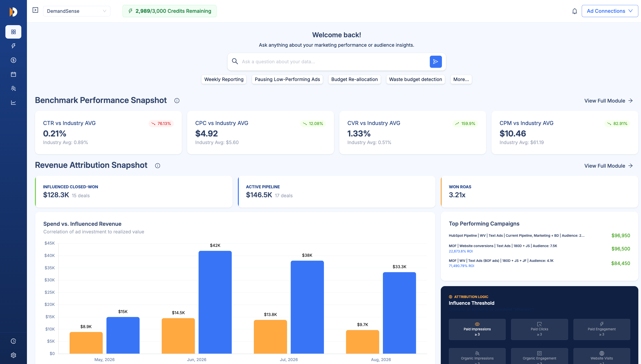The width and height of the screenshot is (641, 364).
Task: Open View Full Module for Revenue Attribution
Action: pyautogui.click(x=608, y=166)
